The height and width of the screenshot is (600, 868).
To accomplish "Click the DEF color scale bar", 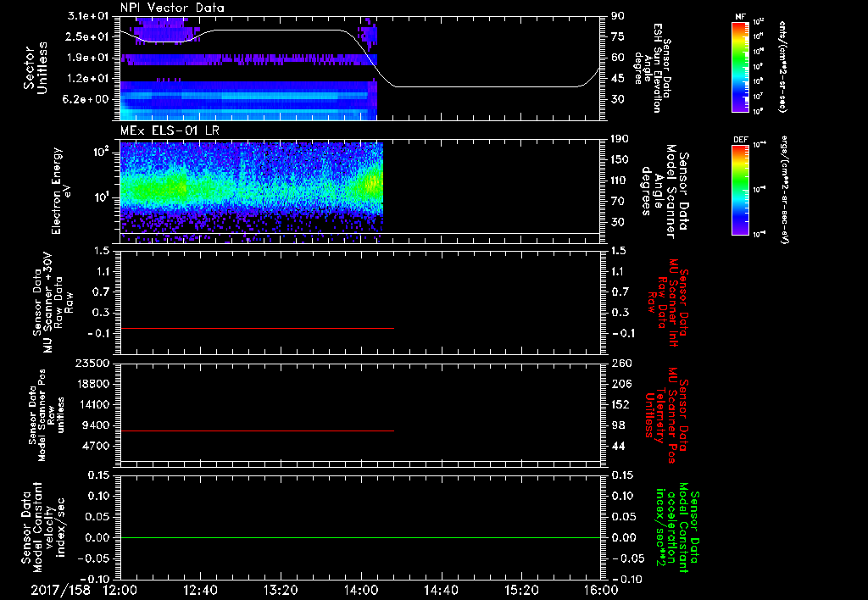I will click(x=740, y=190).
